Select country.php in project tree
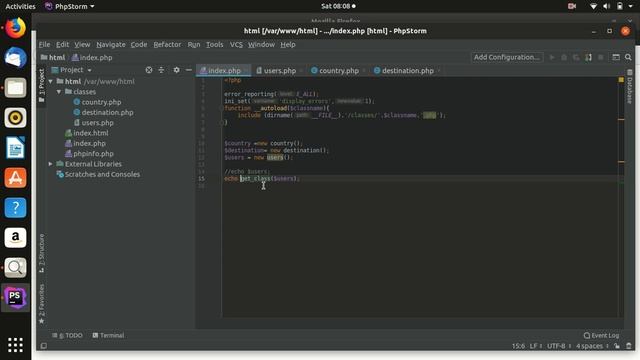Image resolution: width=640 pixels, height=360 pixels. [x=101, y=102]
